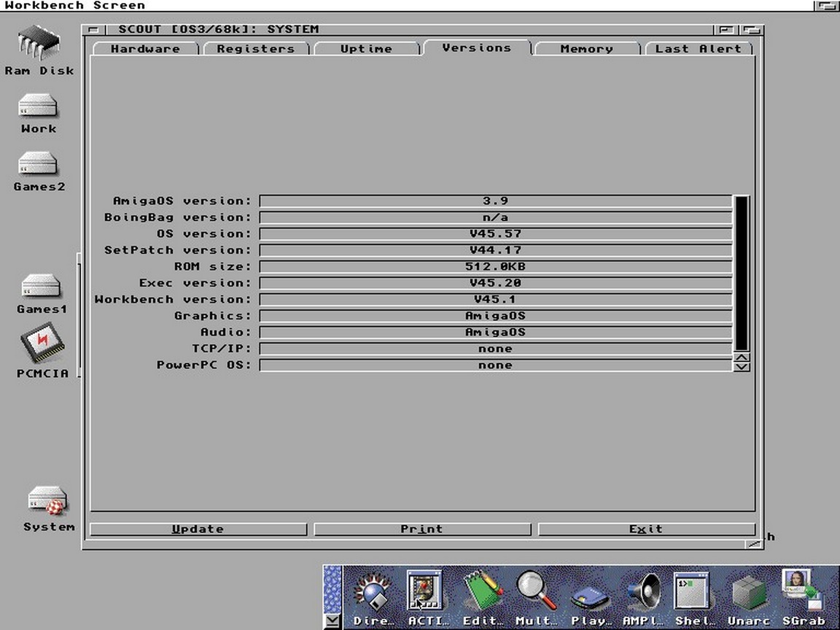Click the Exec version V45.20 field

click(x=496, y=283)
